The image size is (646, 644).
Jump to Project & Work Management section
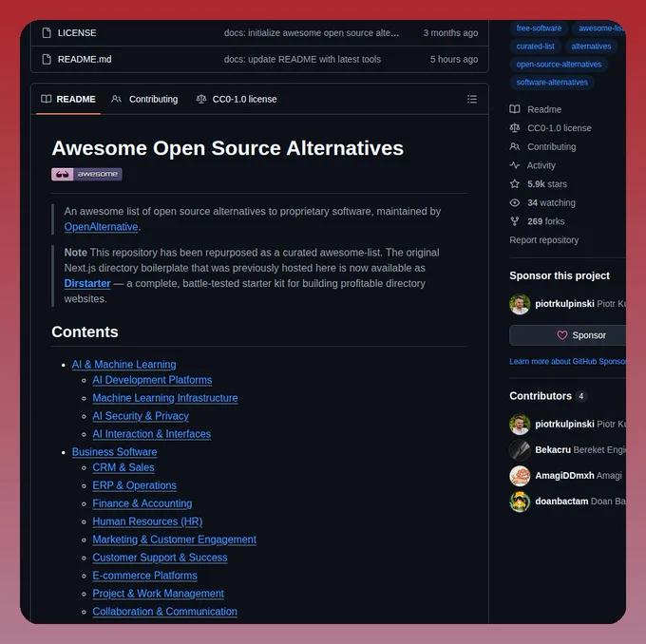159,594
